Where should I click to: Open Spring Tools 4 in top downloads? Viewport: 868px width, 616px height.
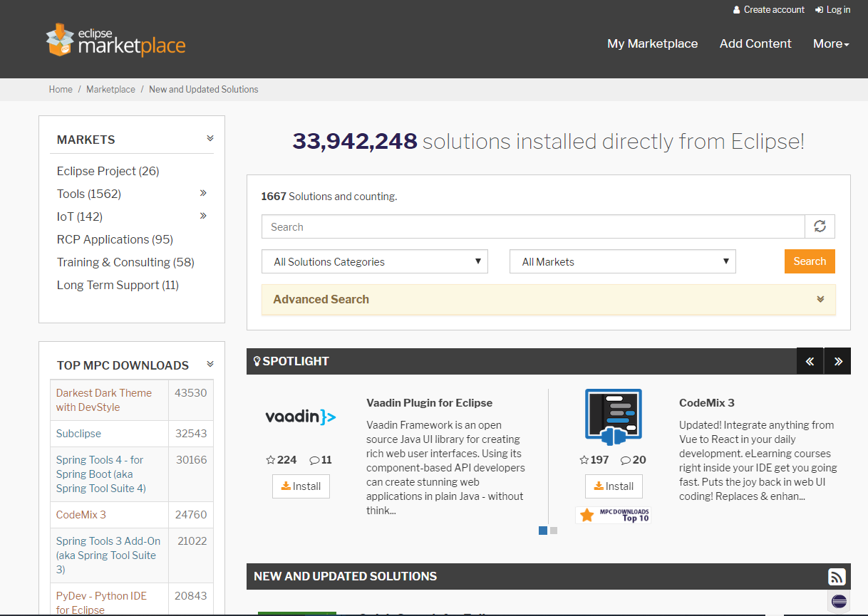coord(101,474)
